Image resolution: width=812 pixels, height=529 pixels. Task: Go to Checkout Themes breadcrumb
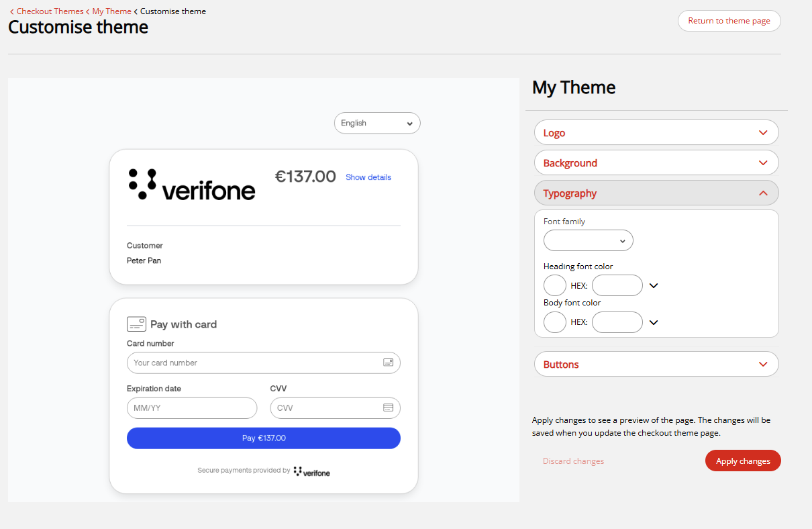click(50, 11)
